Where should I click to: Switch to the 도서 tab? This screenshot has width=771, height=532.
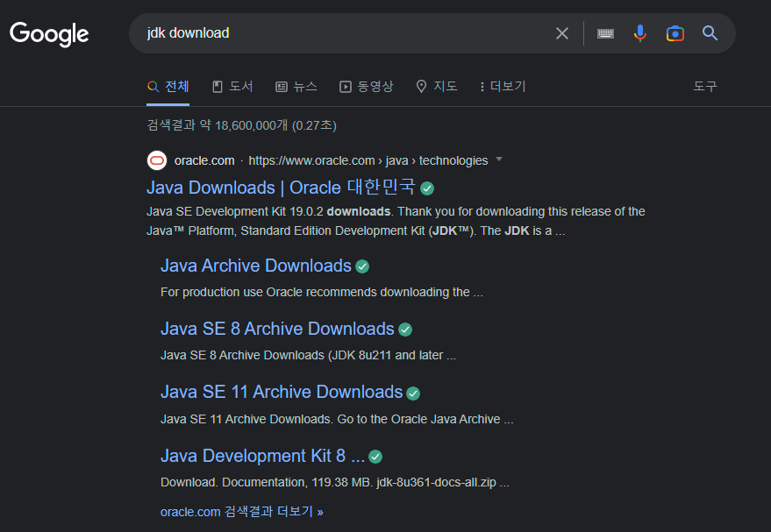(x=232, y=87)
